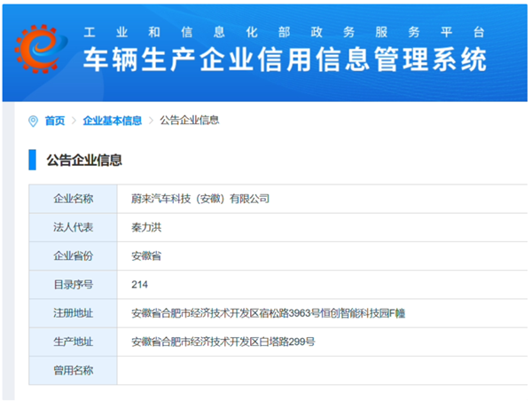Click the location pin breadcrumb icon
532x409 pixels.
33,122
